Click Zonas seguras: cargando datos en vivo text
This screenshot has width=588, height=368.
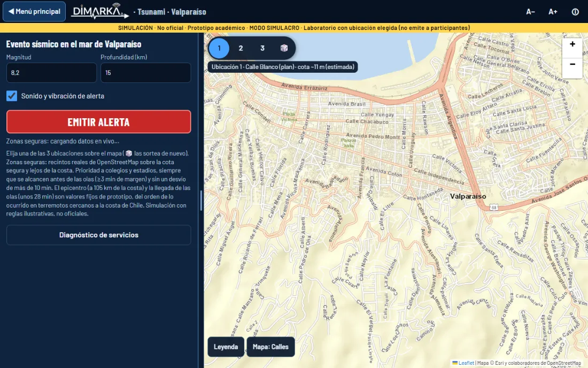click(63, 141)
